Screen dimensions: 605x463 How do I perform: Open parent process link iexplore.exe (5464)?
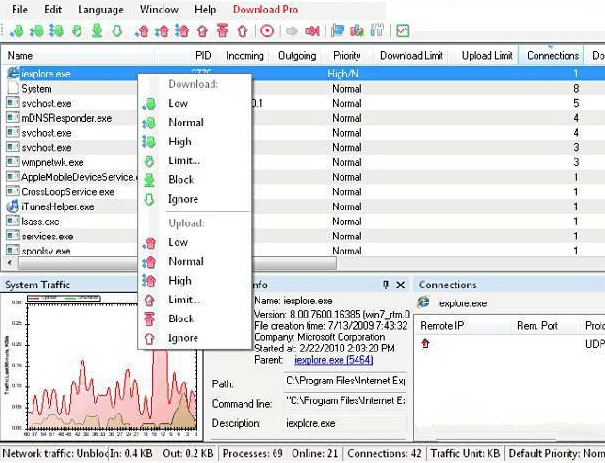pyautogui.click(x=333, y=360)
